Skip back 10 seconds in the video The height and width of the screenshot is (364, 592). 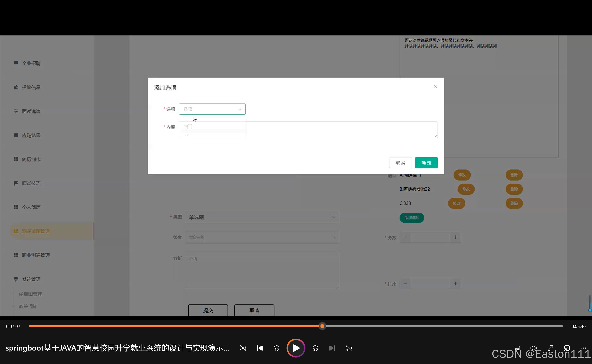276,348
